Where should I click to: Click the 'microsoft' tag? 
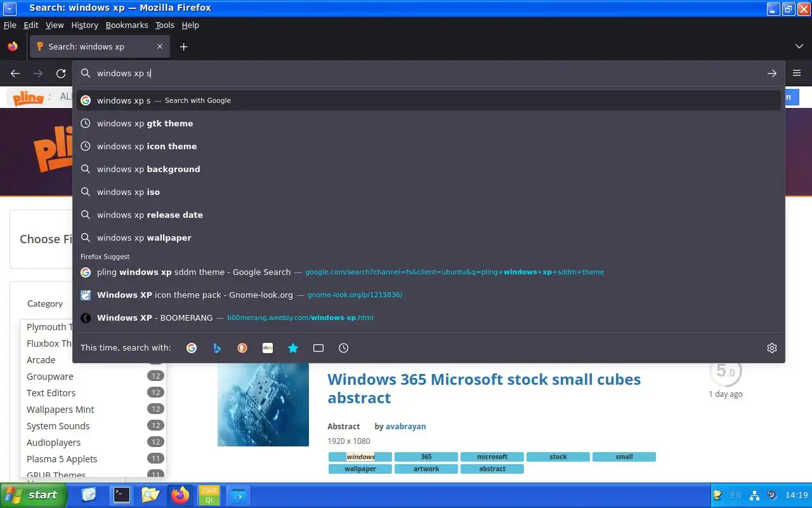[492, 457]
